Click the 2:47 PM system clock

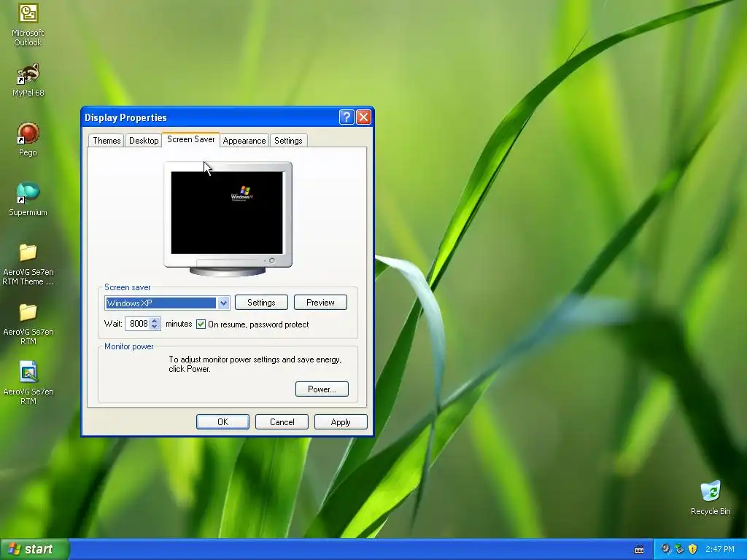point(720,549)
